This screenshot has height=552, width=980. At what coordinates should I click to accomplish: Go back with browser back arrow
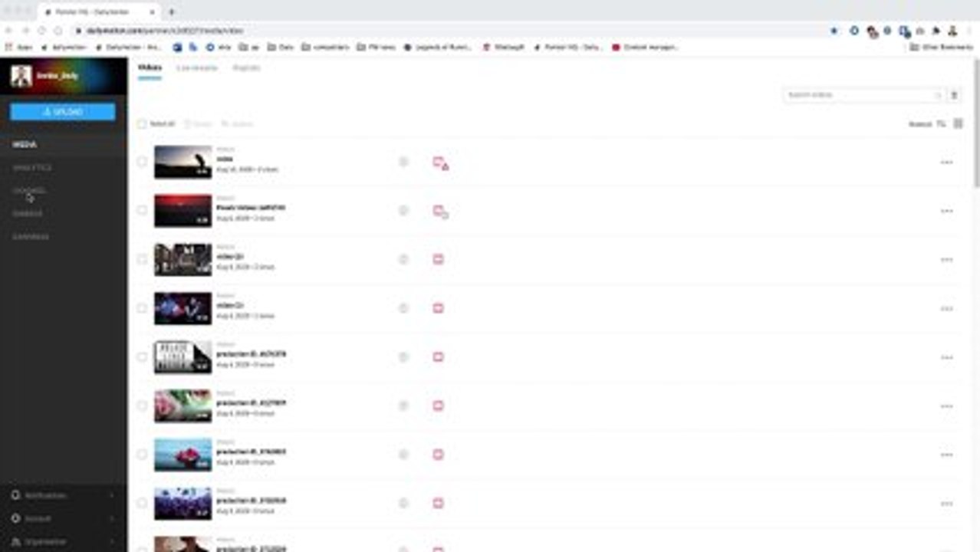pos(9,31)
